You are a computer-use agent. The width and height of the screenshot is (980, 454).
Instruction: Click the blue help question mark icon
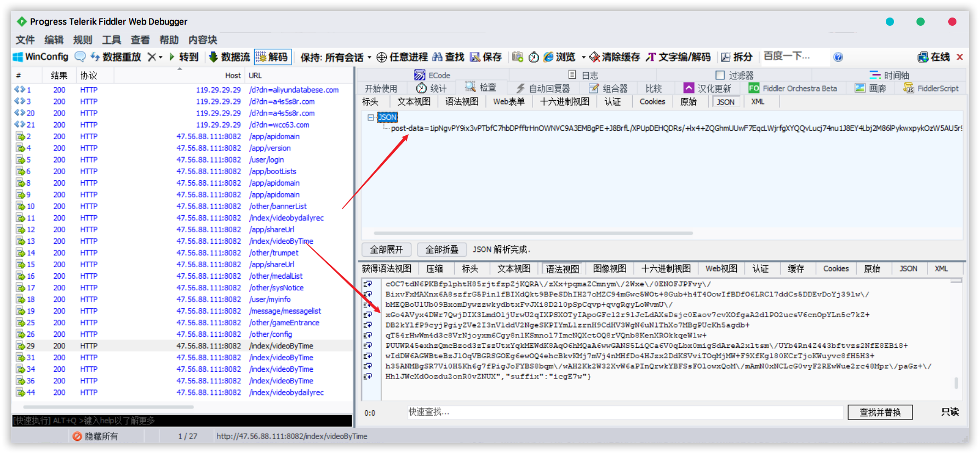838,57
